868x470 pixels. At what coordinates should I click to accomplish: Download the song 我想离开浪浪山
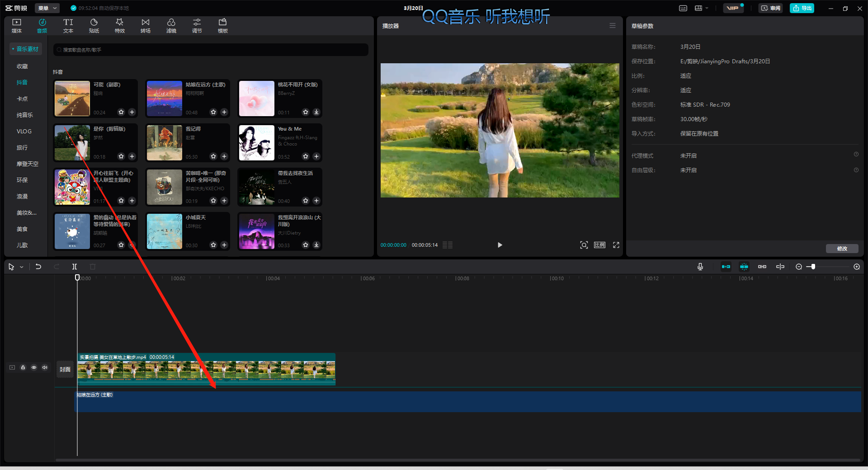(x=316, y=245)
